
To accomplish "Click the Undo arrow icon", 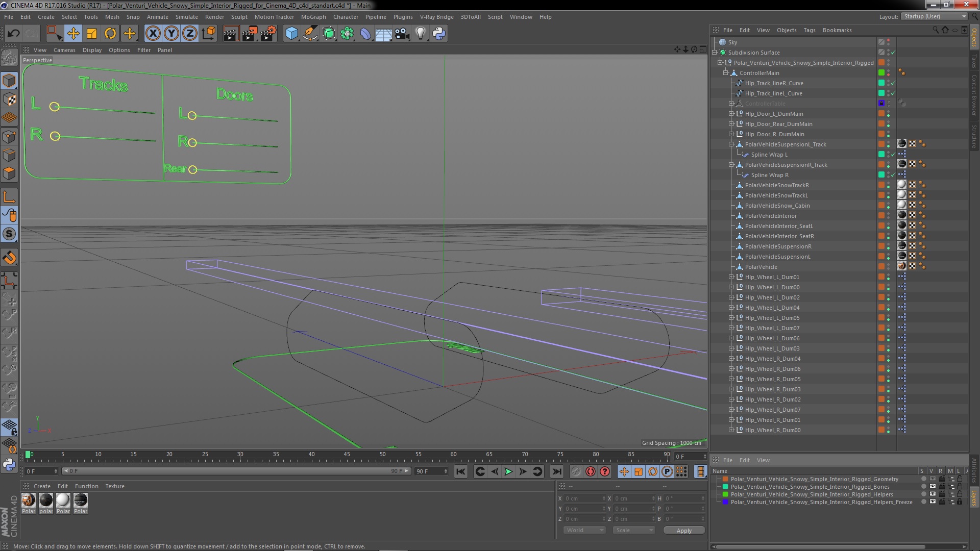I will (13, 34).
